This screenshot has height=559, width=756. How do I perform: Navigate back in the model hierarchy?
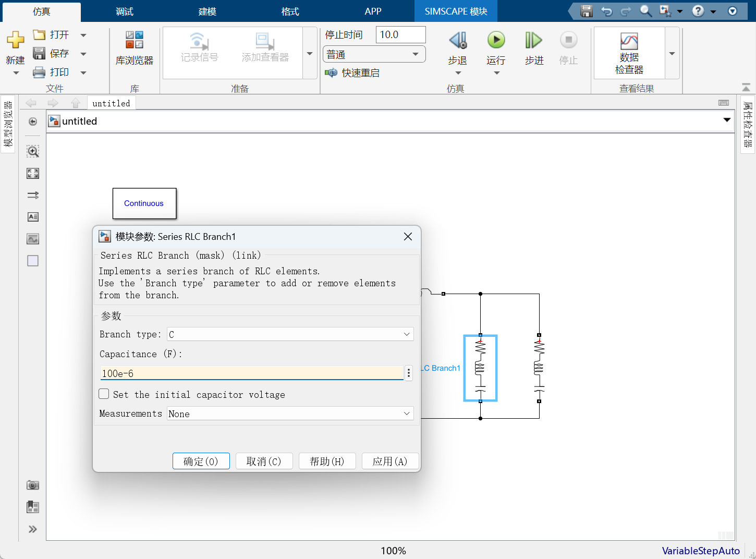(x=31, y=103)
